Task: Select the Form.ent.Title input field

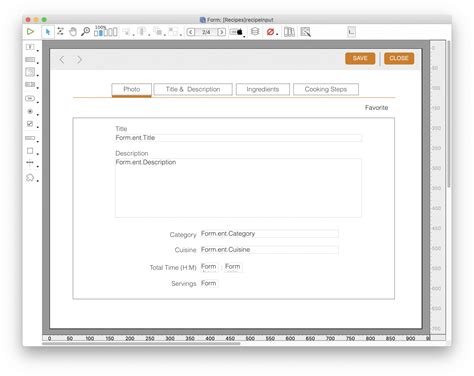Action: pyautogui.click(x=238, y=138)
